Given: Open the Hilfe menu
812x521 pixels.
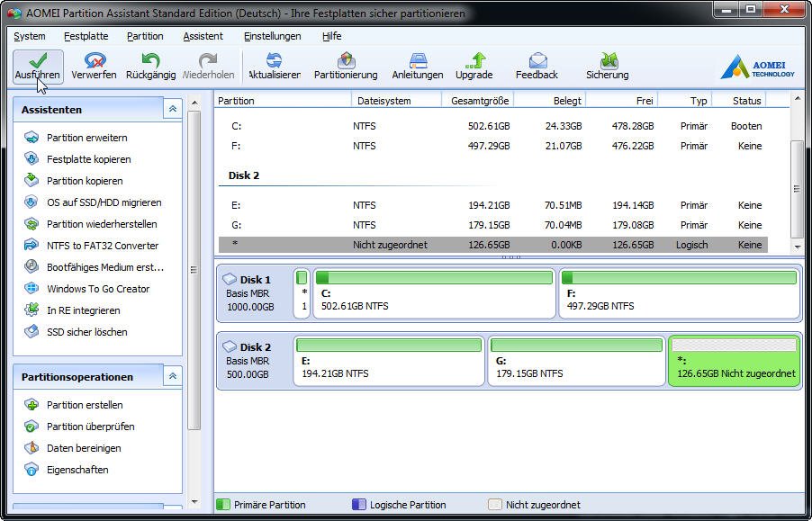Looking at the screenshot, I should 331,36.
